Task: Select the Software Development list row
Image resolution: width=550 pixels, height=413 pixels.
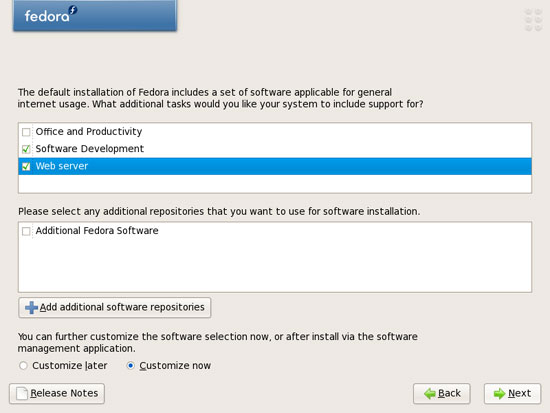Action: point(275,149)
